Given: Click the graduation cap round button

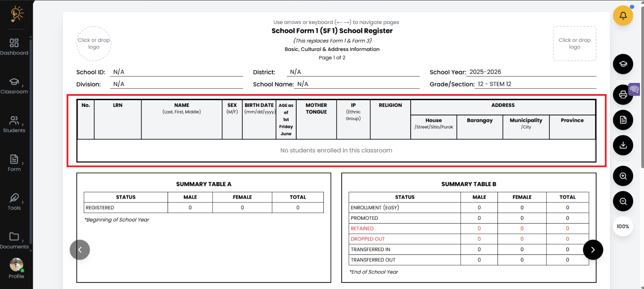Looking at the screenshot, I should point(623,64).
